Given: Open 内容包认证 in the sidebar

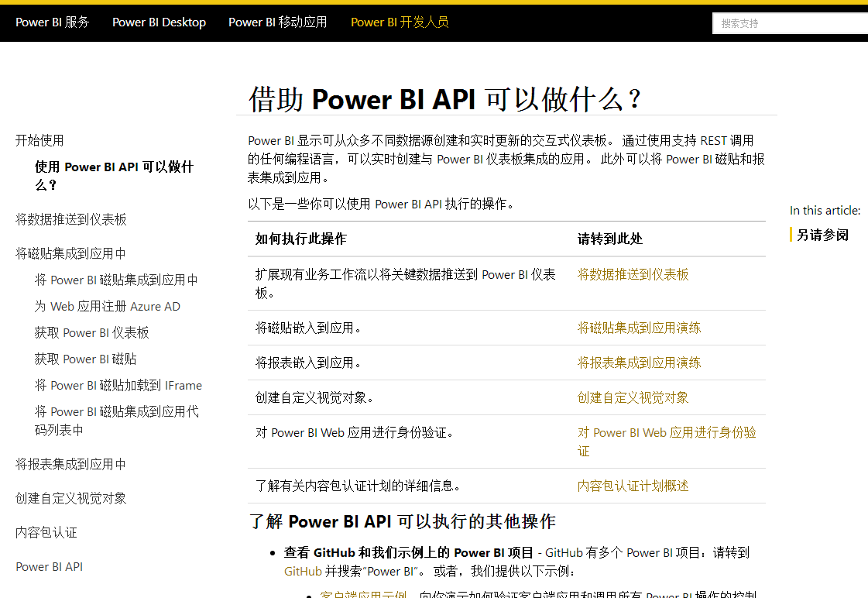Looking at the screenshot, I should pos(46,533).
